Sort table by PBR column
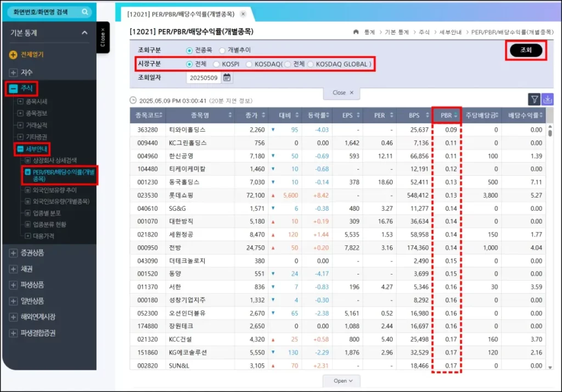The image size is (562, 392). [x=446, y=115]
